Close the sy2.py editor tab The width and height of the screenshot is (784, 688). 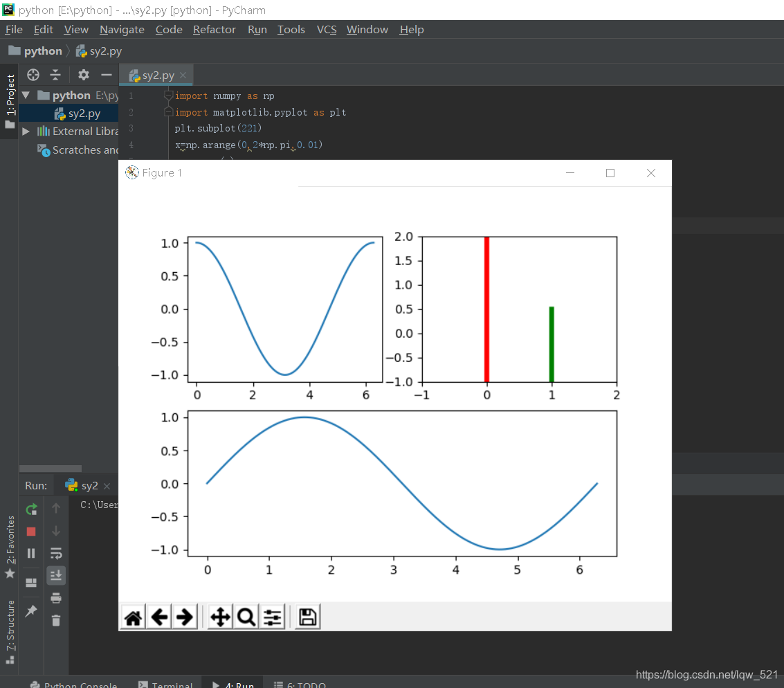[x=183, y=75]
